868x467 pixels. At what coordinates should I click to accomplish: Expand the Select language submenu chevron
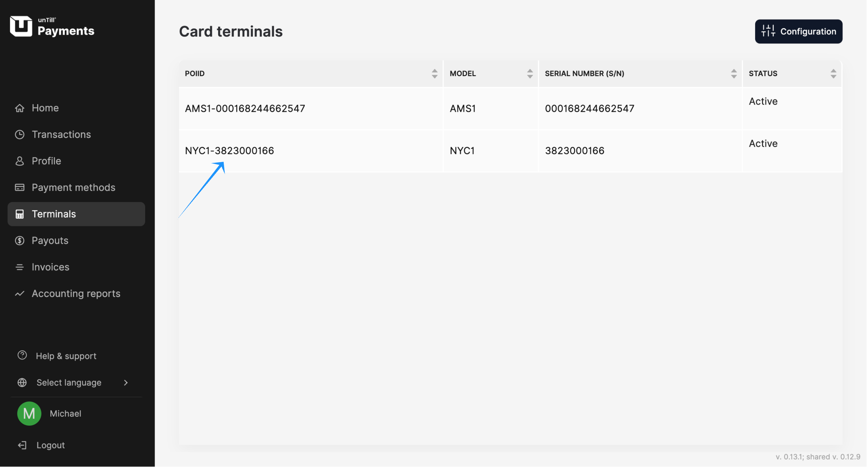(126, 383)
